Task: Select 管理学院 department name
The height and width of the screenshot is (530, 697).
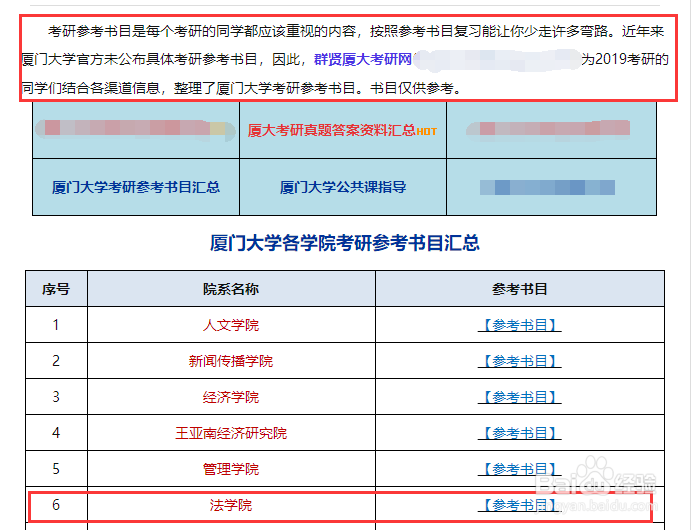Action: point(231,469)
